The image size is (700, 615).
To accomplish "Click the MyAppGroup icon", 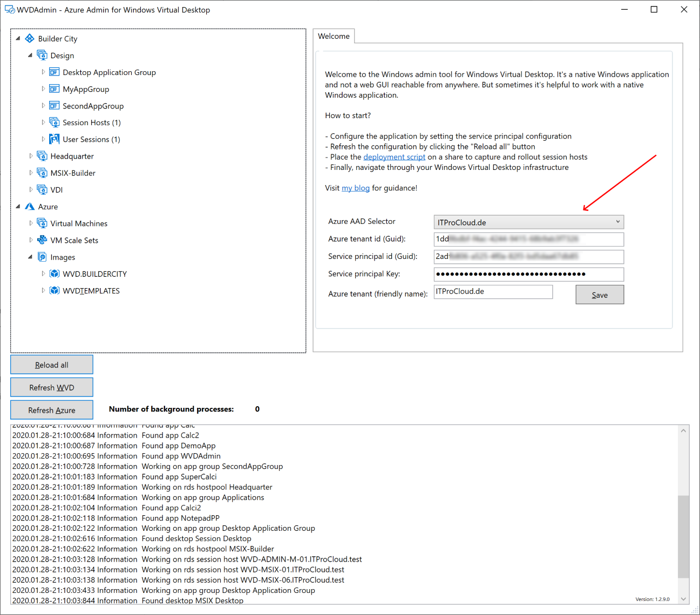I will 54,89.
